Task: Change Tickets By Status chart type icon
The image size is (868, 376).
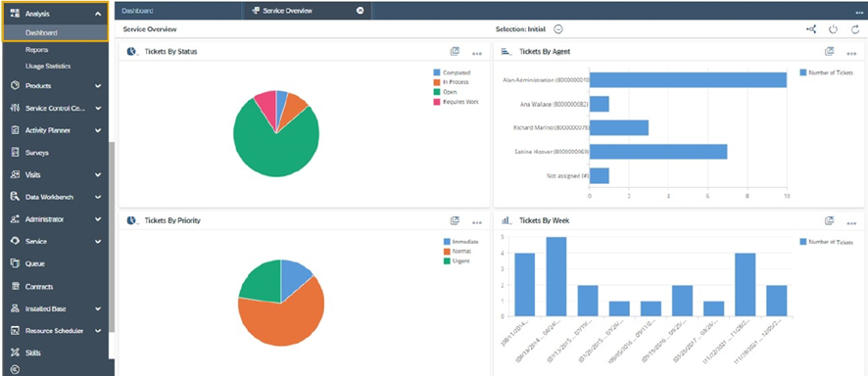Action: [x=133, y=52]
